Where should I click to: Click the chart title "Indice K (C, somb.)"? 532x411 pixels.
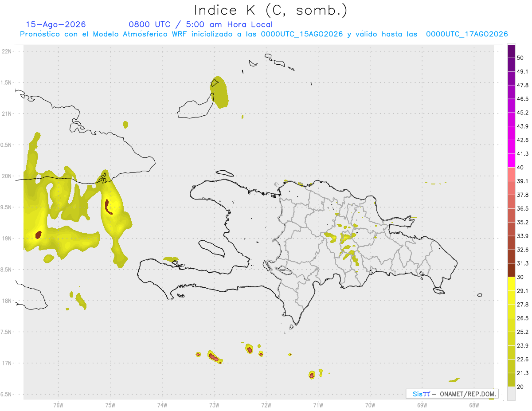tap(270, 10)
